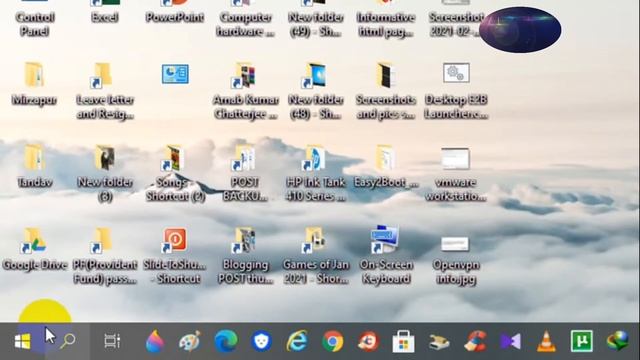Open the scanner app in the taskbar

(x=439, y=342)
